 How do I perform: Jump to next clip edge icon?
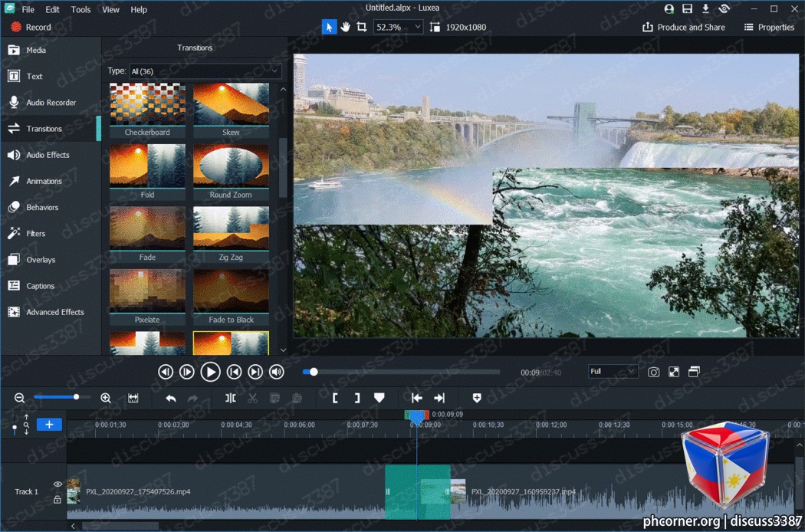coord(439,398)
